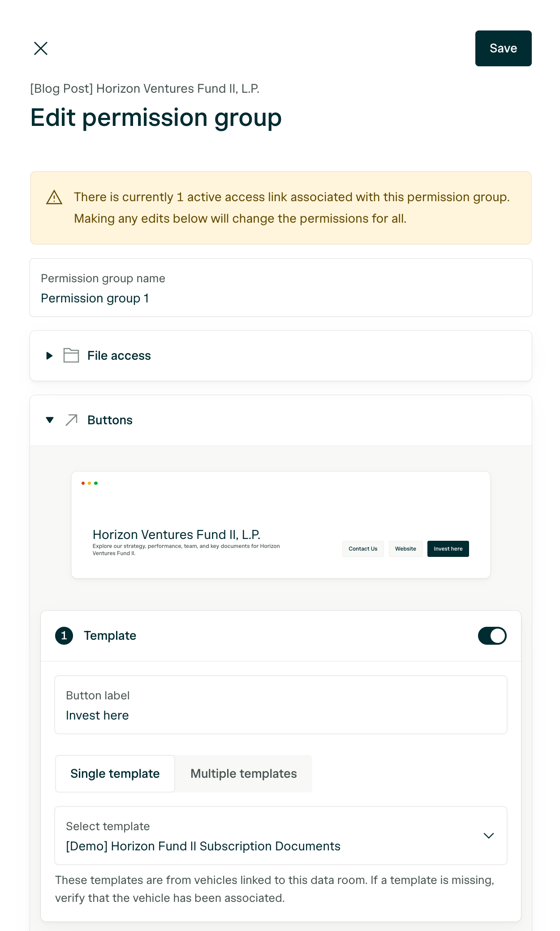
Task: Collapse the Buttons section
Action: point(50,420)
